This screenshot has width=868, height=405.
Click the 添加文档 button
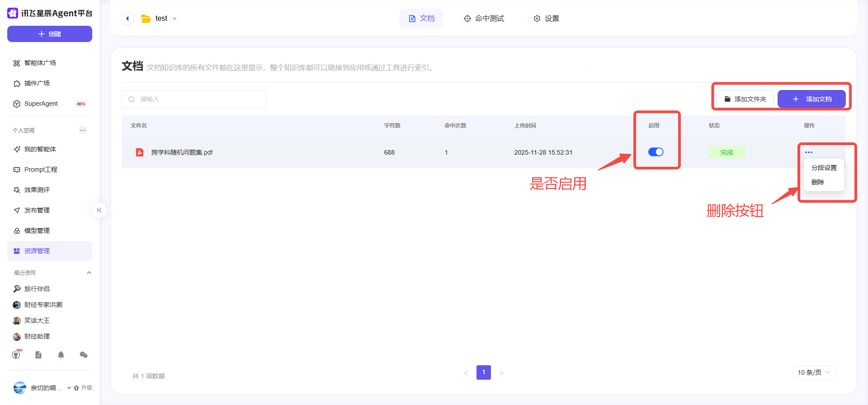811,99
